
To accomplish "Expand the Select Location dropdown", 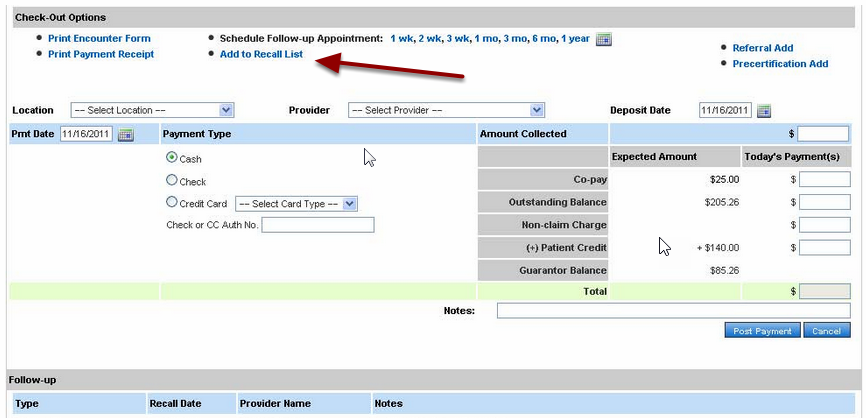I will 151,110.
